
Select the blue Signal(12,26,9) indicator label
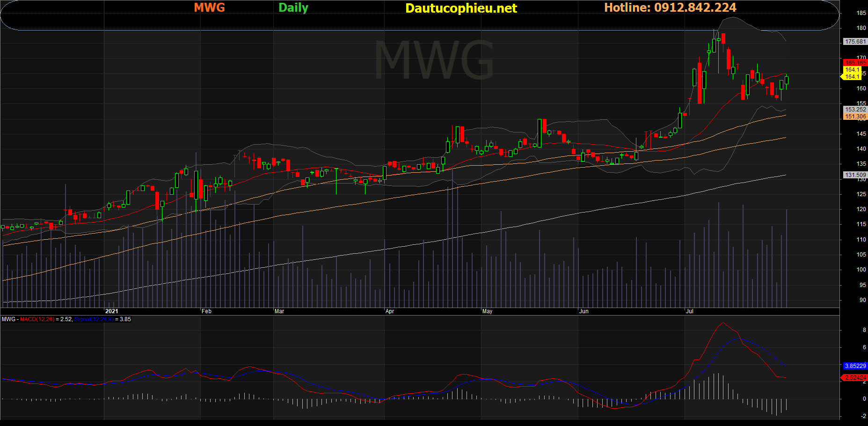[94, 319]
